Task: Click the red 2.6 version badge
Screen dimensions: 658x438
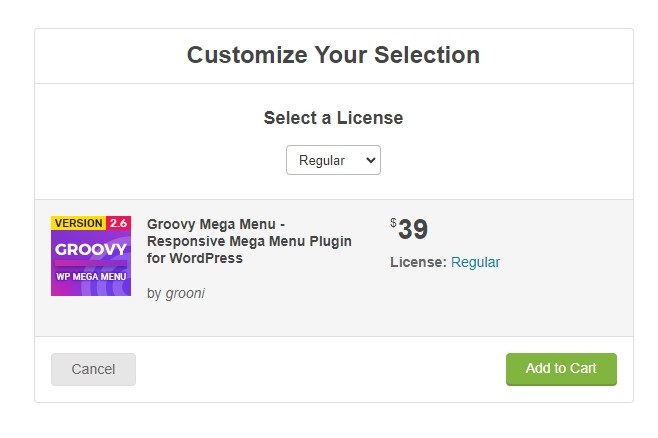Action: pos(119,223)
